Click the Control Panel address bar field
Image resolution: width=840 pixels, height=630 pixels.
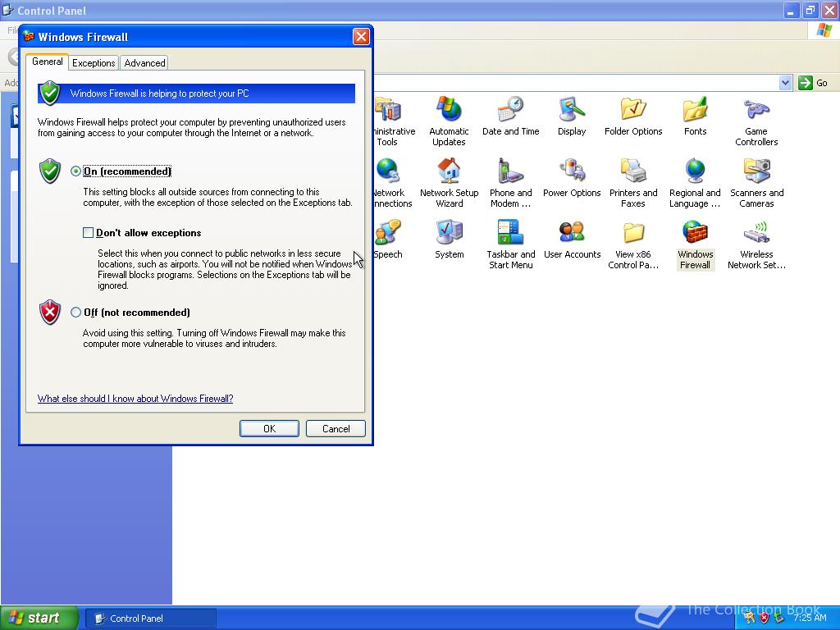point(576,83)
